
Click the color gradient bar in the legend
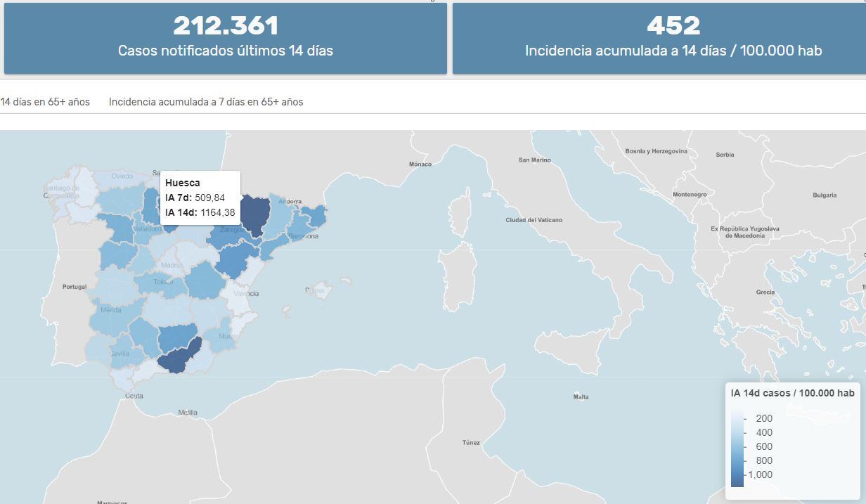click(737, 448)
